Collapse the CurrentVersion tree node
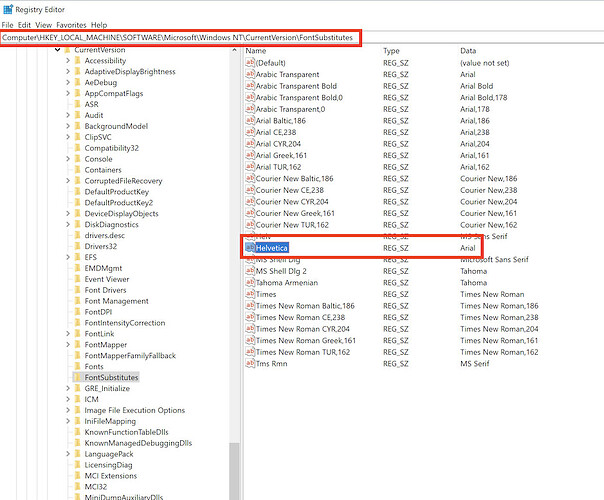This screenshot has height=500, width=604. [x=57, y=50]
